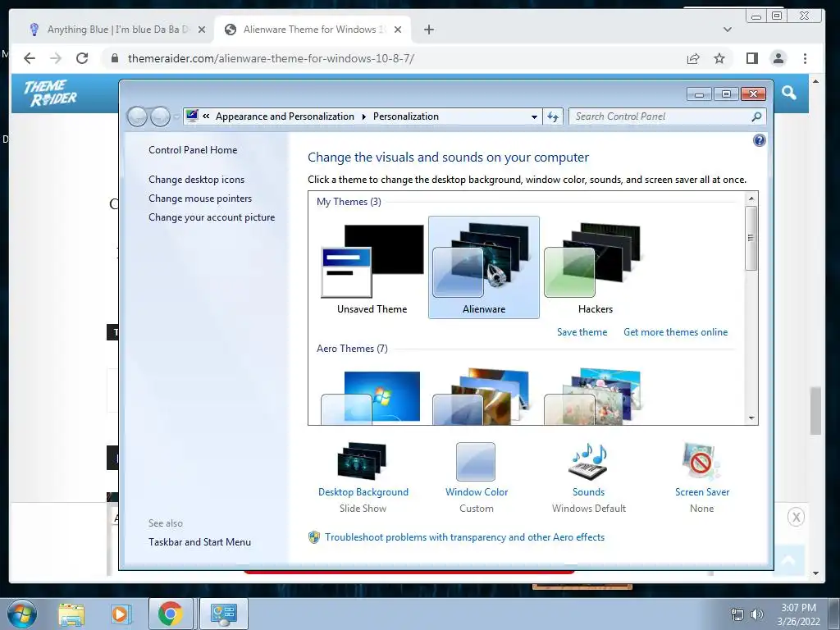Image resolution: width=840 pixels, height=630 pixels.
Task: Click the ThemeRaider search magnifier
Action: tap(788, 93)
